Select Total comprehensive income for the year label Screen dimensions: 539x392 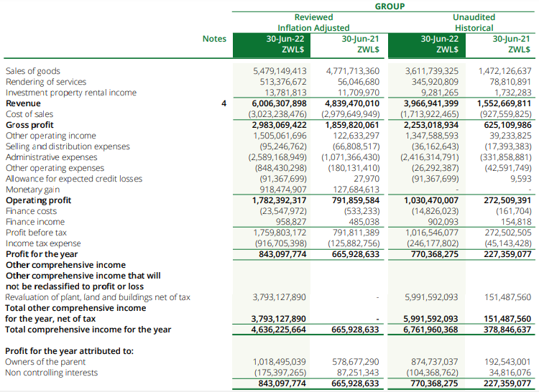(88, 330)
